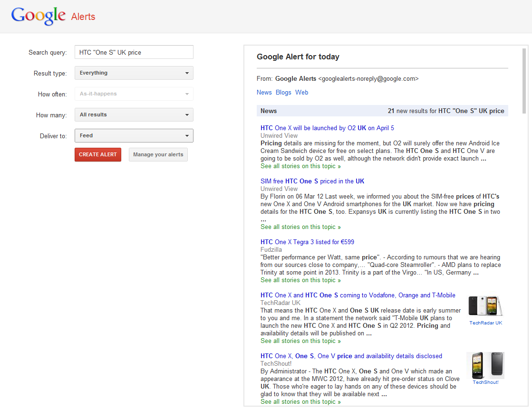Click 'Google Alert for today' heading
This screenshot has height=409, width=532.
point(298,57)
